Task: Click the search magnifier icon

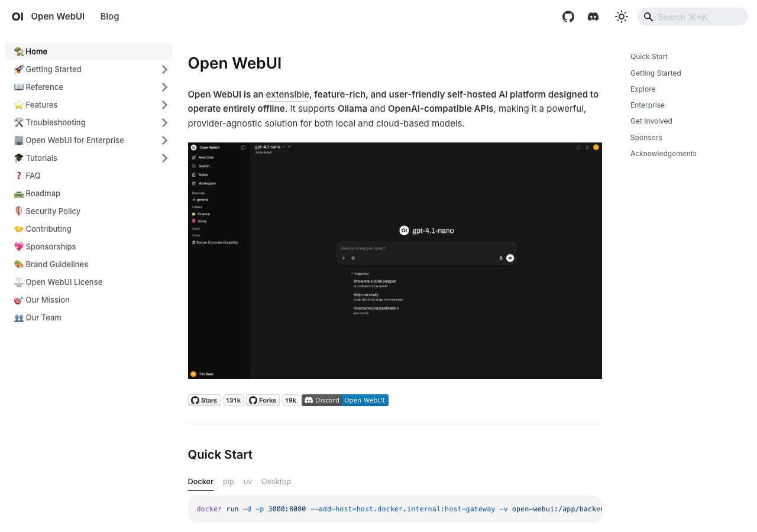Action: tap(648, 17)
